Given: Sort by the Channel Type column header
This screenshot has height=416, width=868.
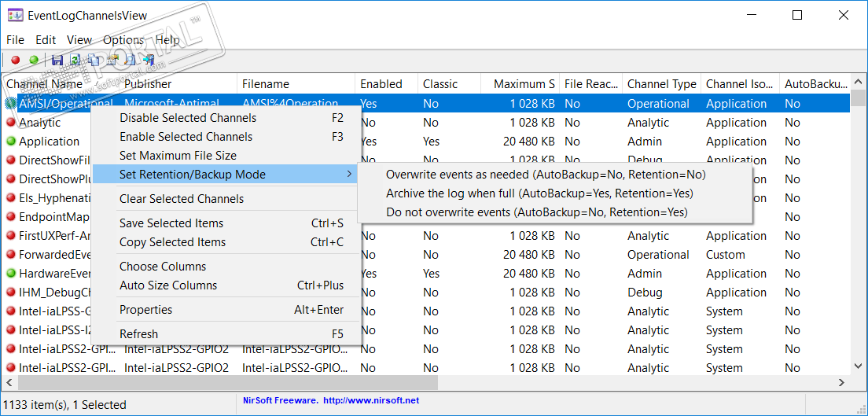Looking at the screenshot, I should 661,84.
